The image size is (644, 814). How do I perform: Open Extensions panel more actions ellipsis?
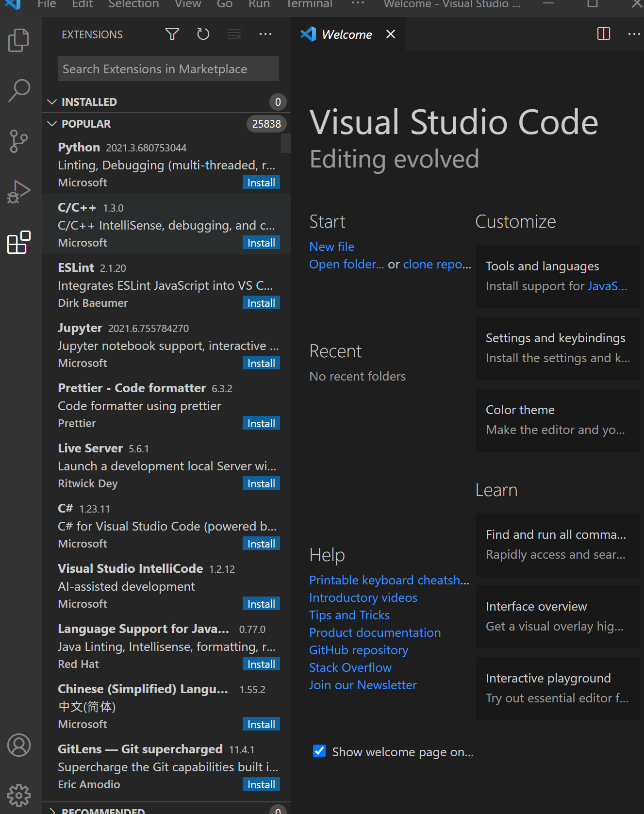265,34
